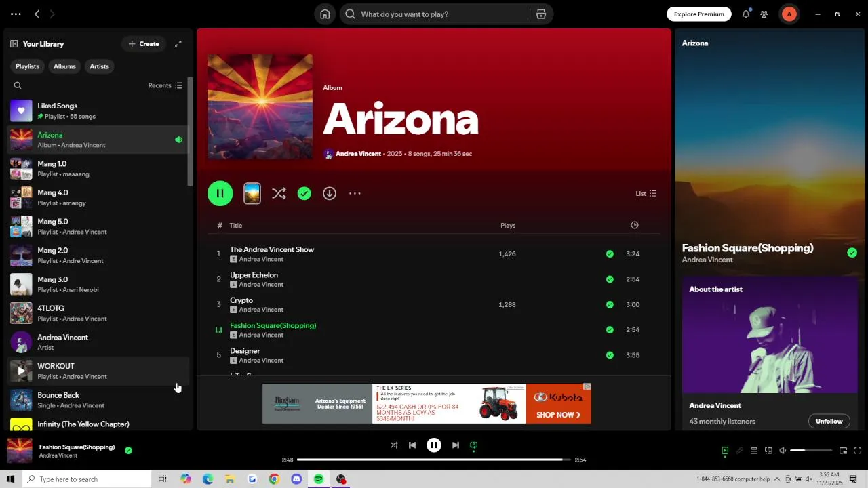Click Explore Premium button
Viewport: 868px width, 488px height.
[x=698, y=14]
